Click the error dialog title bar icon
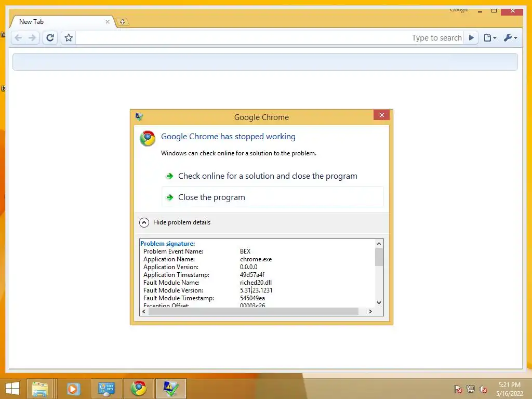This screenshot has height=399, width=532. click(x=139, y=117)
